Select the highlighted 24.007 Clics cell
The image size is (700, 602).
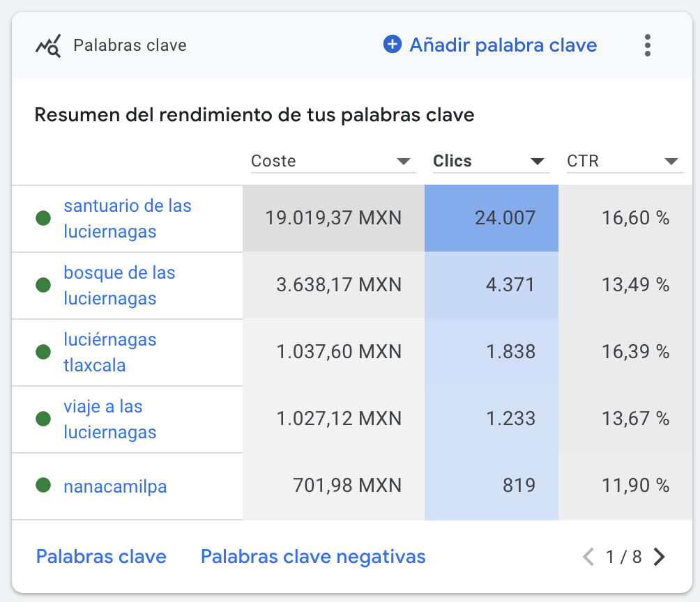click(492, 217)
